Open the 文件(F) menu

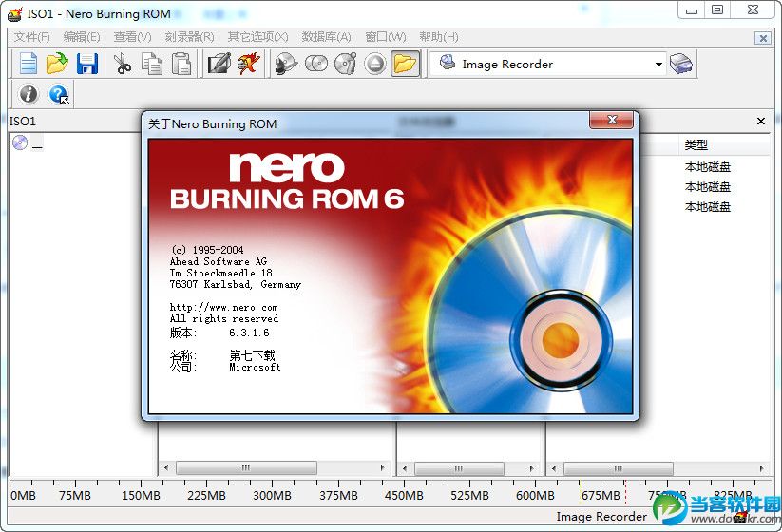32,37
